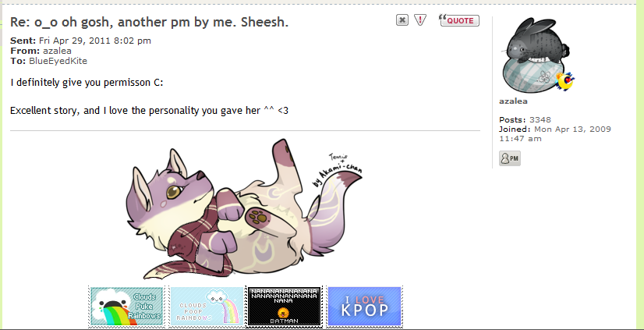This screenshot has height=330, width=644.
Task: Click the Sent date line
Action: click(x=80, y=41)
